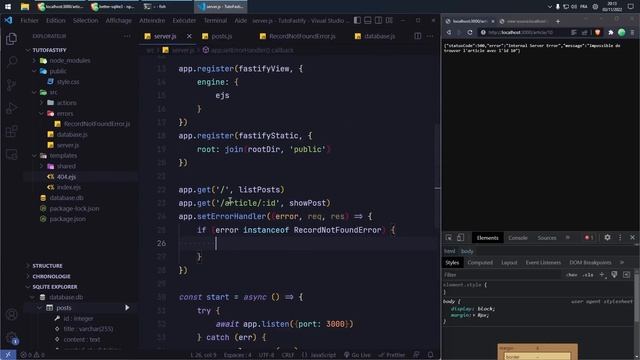Open 404.ejs in the explorer
Screen dimensions: 640x360
[66, 177]
